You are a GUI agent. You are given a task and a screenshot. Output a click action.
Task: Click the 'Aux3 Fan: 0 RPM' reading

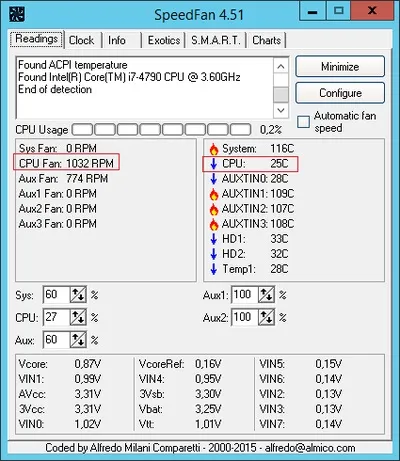58,224
